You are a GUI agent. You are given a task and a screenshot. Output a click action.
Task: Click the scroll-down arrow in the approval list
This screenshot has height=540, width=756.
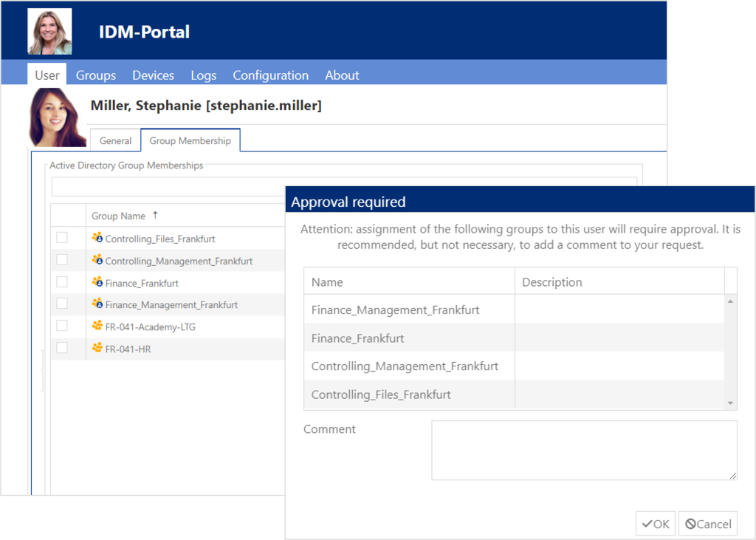coord(730,403)
